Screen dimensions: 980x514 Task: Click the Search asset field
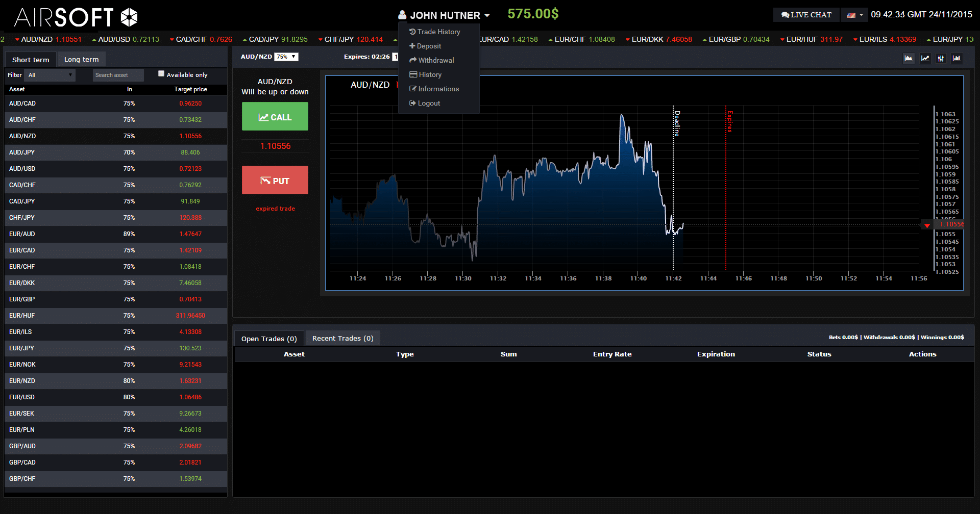[118, 75]
